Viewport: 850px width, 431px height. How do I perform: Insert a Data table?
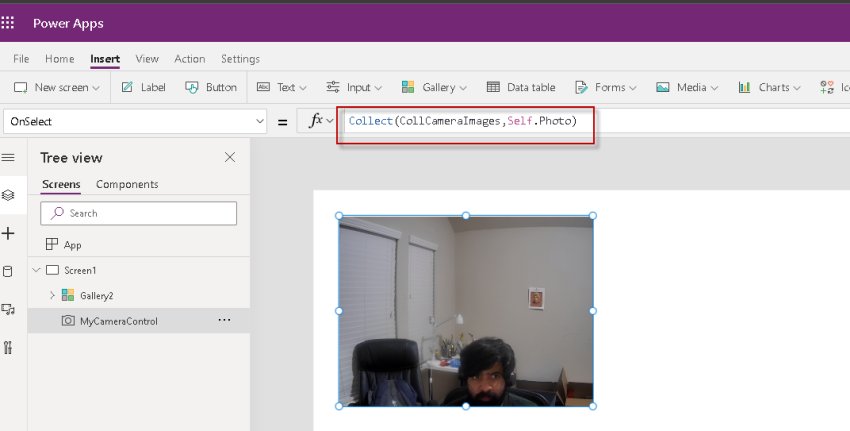521,87
